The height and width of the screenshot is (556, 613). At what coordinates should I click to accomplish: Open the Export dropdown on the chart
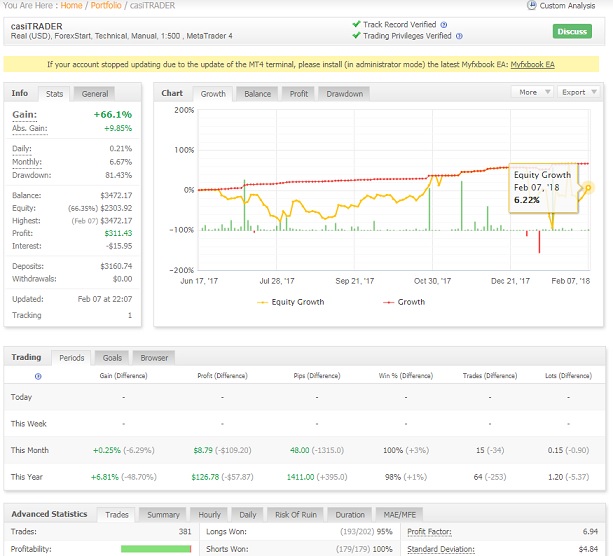[578, 92]
